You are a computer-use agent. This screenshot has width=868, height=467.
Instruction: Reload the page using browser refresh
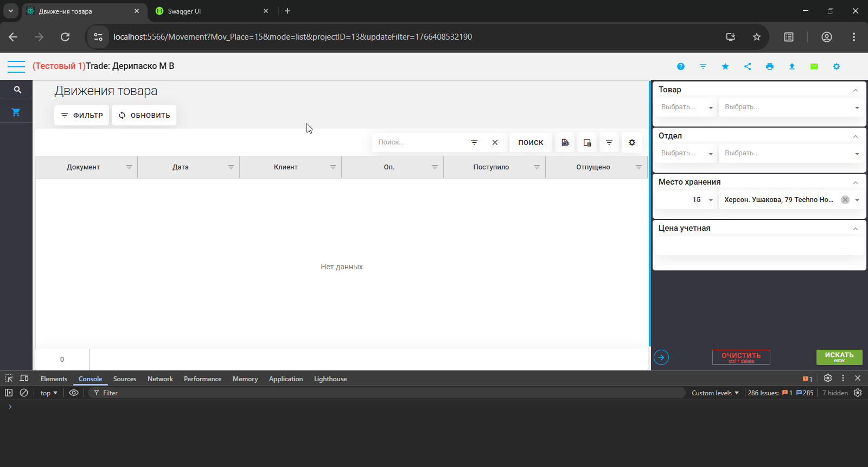pyautogui.click(x=65, y=37)
